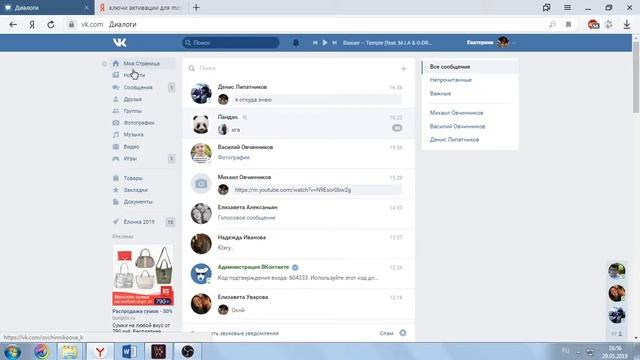Open the Надежда Иванова conversation
Image resolution: width=640 pixels, height=360 pixels.
coord(298,244)
